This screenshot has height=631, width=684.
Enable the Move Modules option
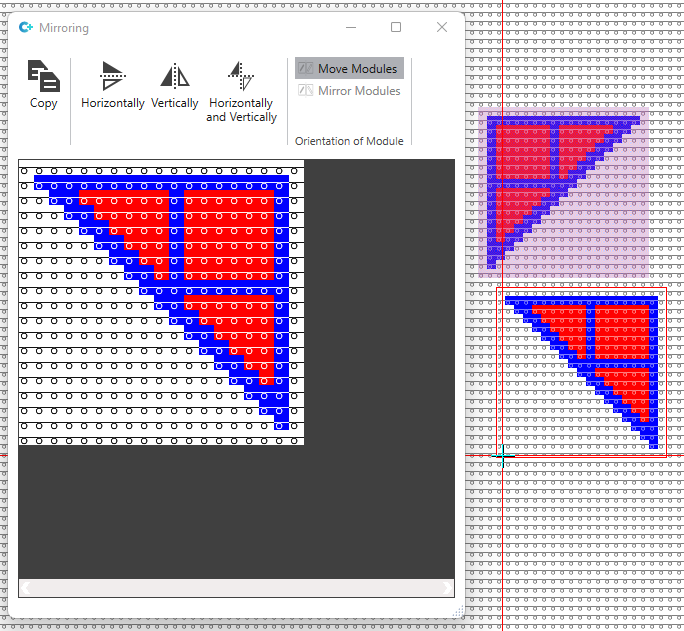tap(349, 69)
